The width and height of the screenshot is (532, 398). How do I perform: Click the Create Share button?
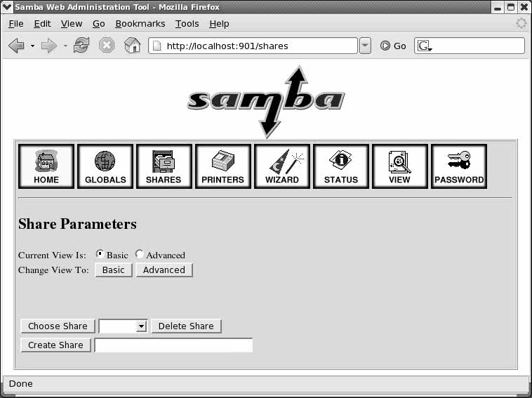55,345
